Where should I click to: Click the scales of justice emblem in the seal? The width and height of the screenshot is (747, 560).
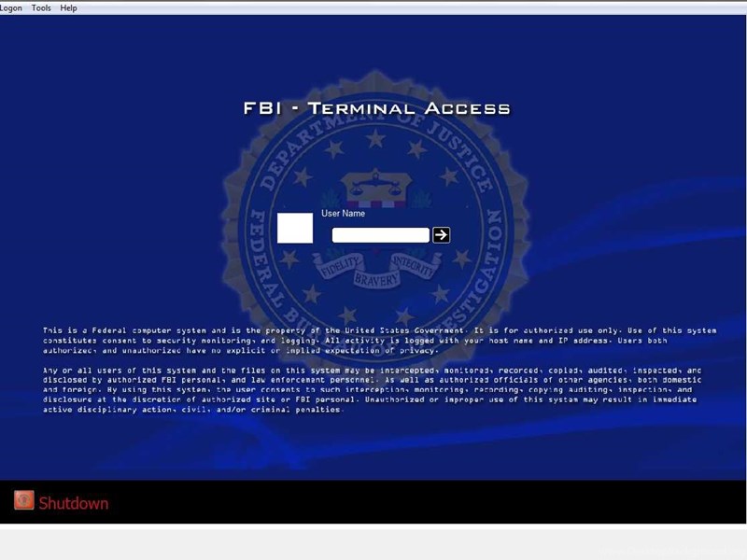(376, 187)
